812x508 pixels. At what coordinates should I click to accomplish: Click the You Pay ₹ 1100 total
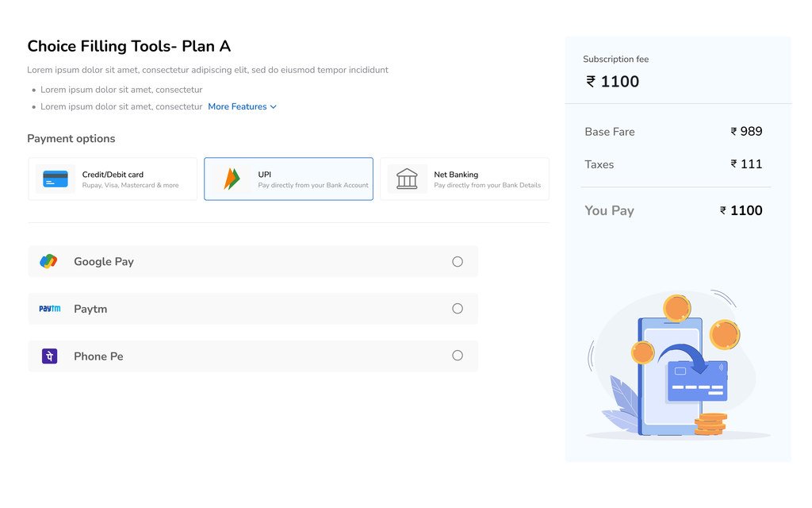(741, 210)
